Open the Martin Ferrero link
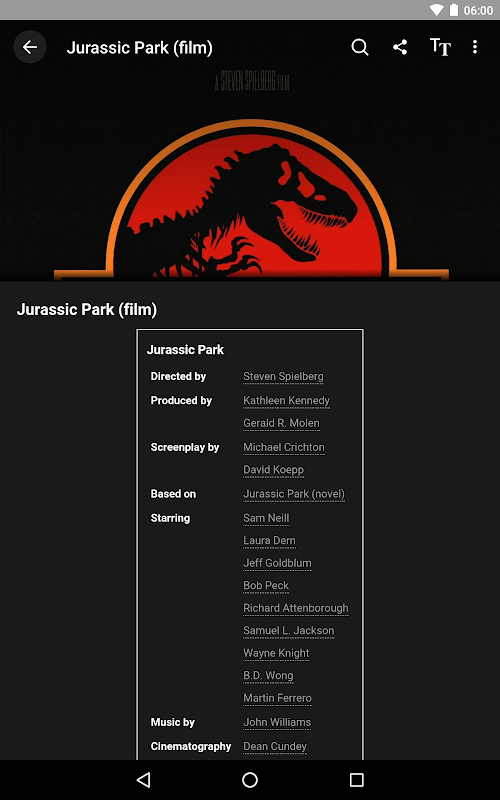Viewport: 500px width, 800px height. tap(277, 698)
